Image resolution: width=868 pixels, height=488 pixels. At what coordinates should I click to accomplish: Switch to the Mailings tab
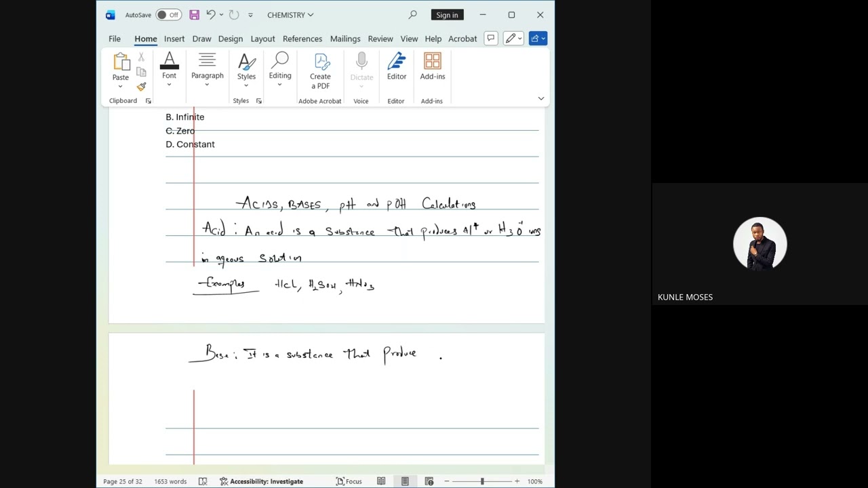[345, 39]
